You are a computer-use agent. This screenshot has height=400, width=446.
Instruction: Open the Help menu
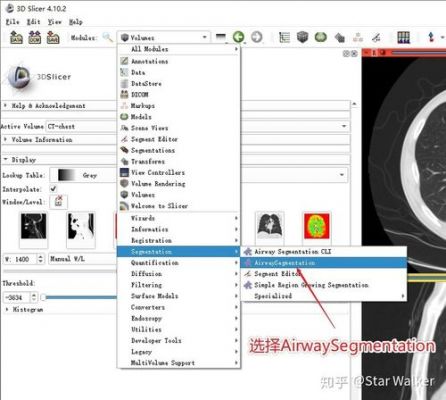[x=76, y=22]
